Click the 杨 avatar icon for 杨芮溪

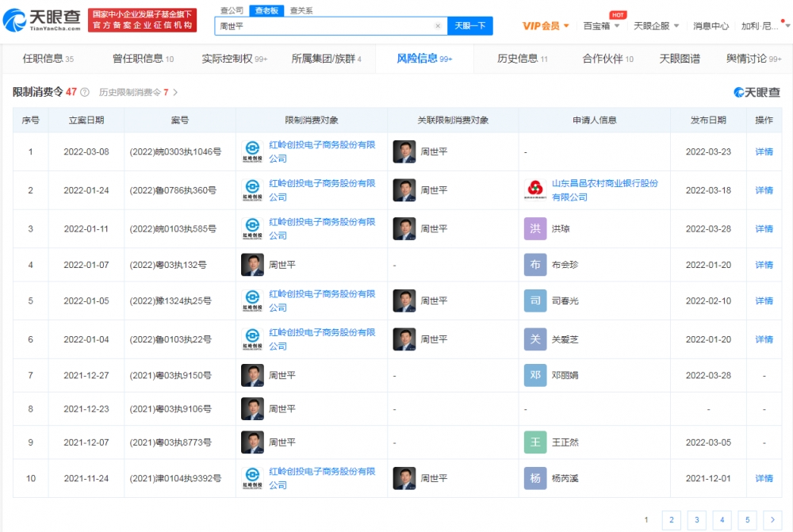pyautogui.click(x=535, y=478)
